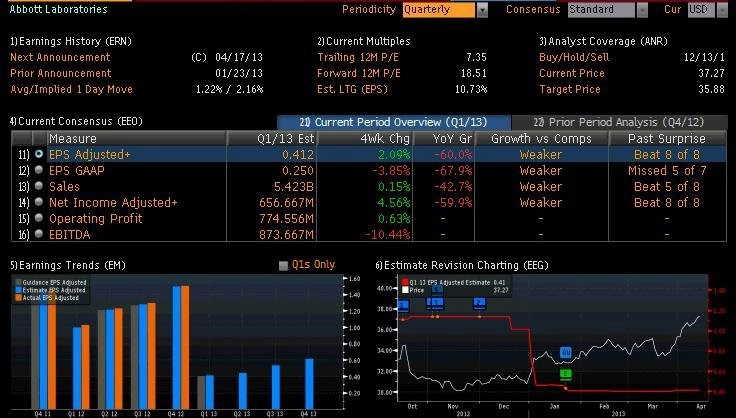Click the orange Actual EPS Adjusted legend swatch

pos(18,297)
